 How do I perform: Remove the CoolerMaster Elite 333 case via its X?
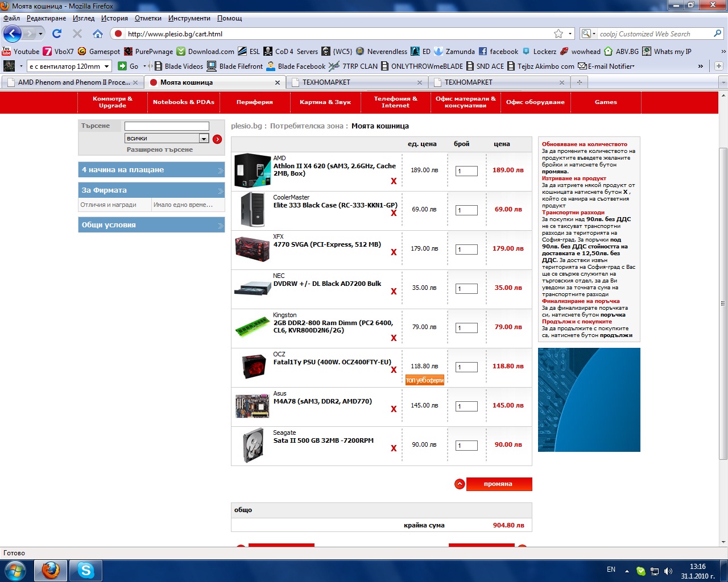click(x=394, y=213)
